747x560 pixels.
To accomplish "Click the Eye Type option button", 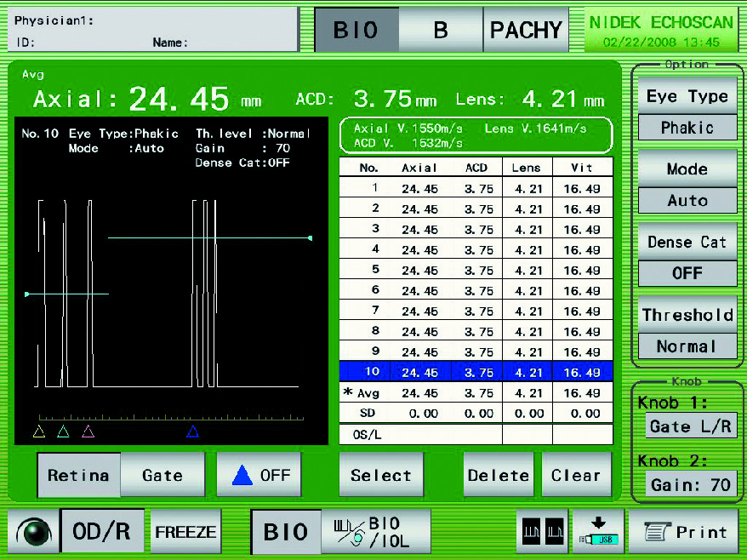I will click(687, 96).
